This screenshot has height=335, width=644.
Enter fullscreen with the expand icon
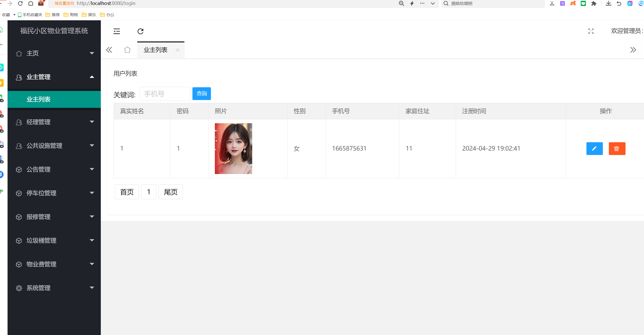coord(591,31)
